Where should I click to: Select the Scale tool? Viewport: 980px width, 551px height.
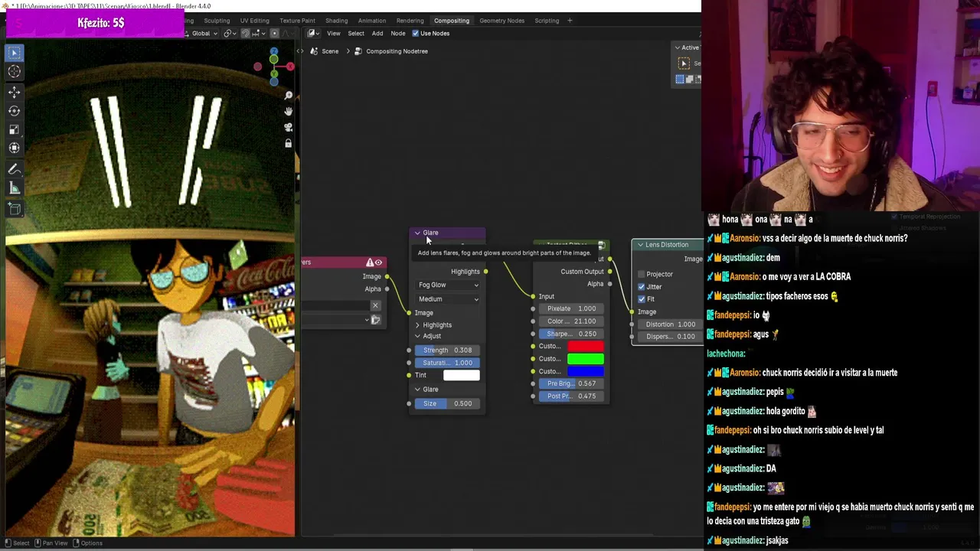tap(15, 129)
